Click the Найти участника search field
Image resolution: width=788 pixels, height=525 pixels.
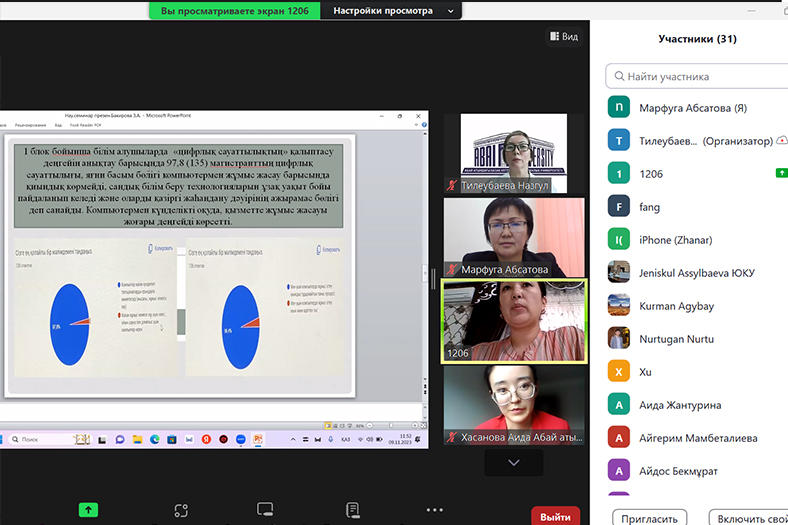(700, 76)
